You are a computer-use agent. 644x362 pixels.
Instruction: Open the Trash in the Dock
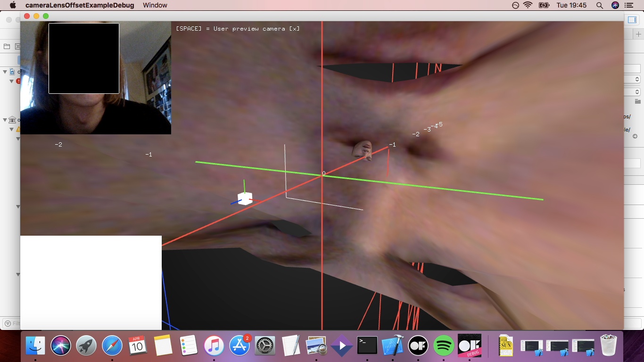pos(609,346)
